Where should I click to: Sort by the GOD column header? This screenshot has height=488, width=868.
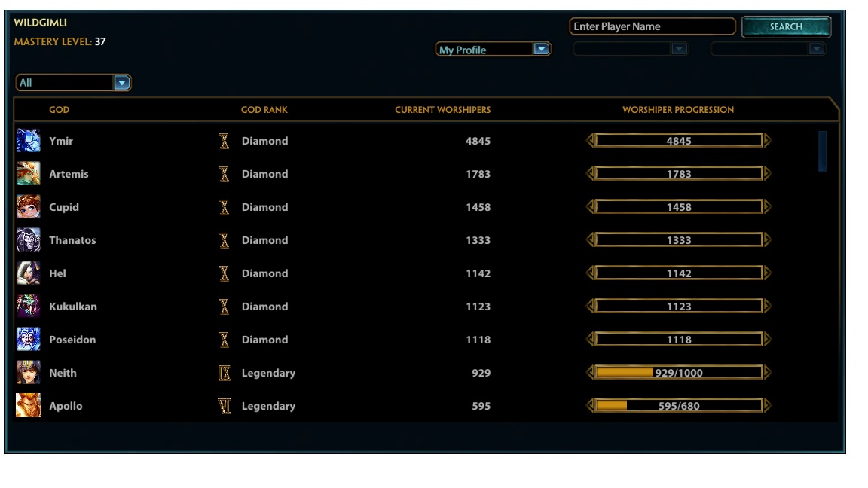pos(59,110)
